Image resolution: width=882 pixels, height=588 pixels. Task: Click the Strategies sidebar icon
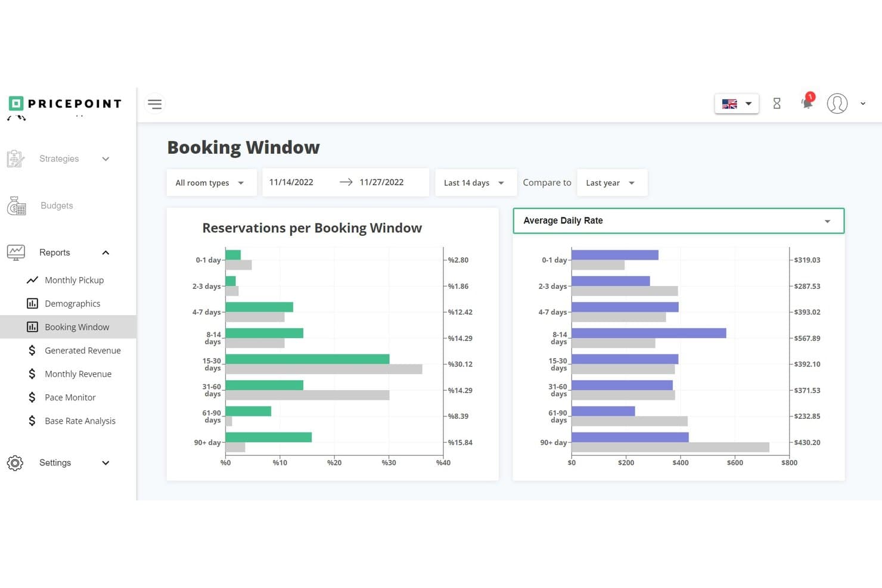(x=15, y=158)
